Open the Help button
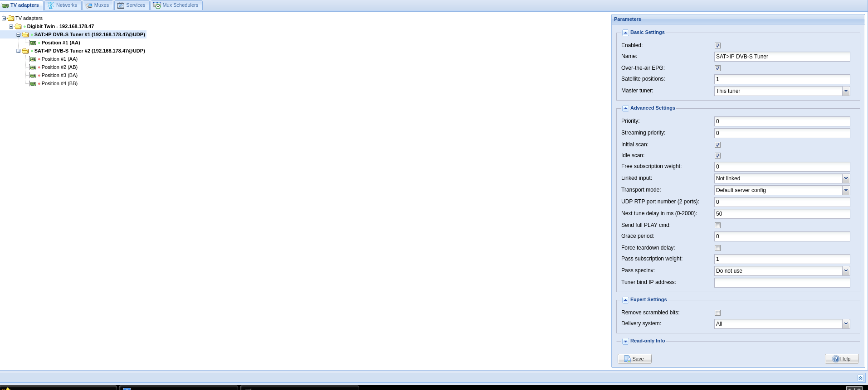This screenshot has width=868, height=390. [841, 359]
